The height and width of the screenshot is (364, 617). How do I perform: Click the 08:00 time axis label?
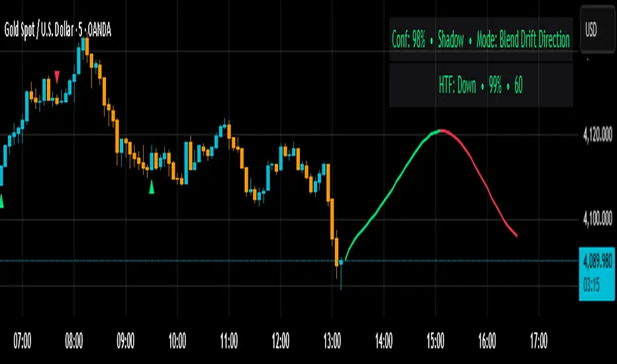point(74,341)
